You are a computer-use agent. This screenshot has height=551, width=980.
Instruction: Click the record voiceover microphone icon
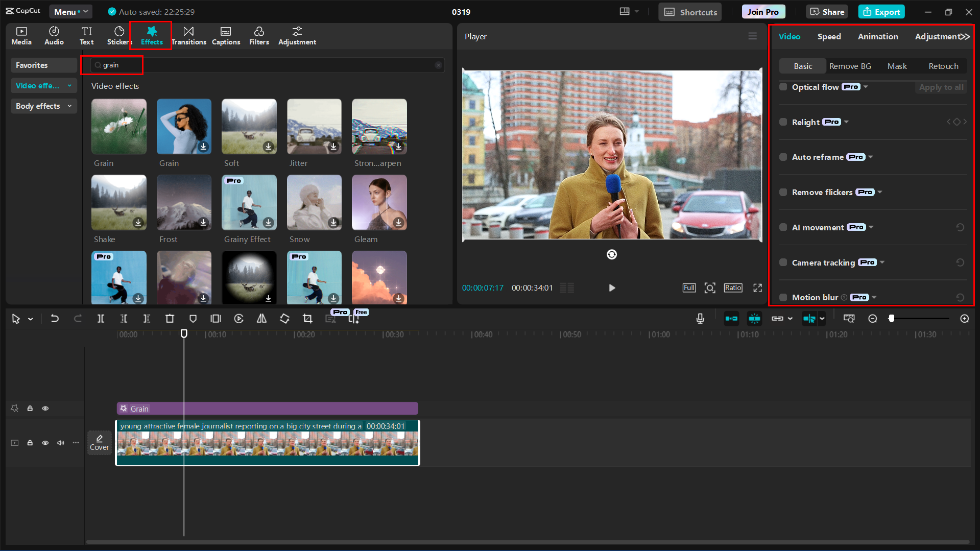coord(700,318)
